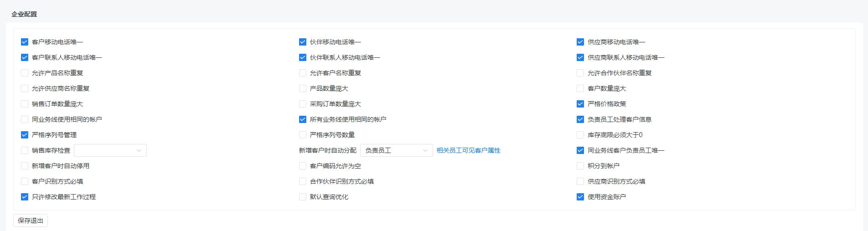
Task: Open the 销售库存检查 dropdown
Action: [x=110, y=150]
